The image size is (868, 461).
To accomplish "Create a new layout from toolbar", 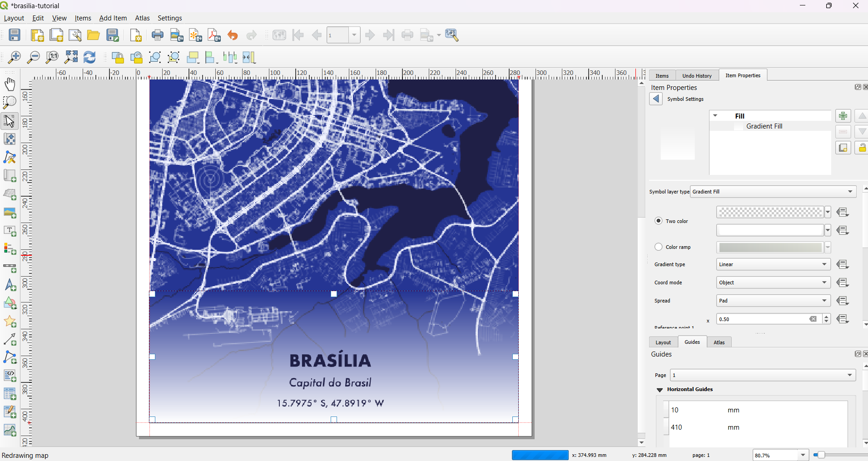I will pyautogui.click(x=37, y=35).
